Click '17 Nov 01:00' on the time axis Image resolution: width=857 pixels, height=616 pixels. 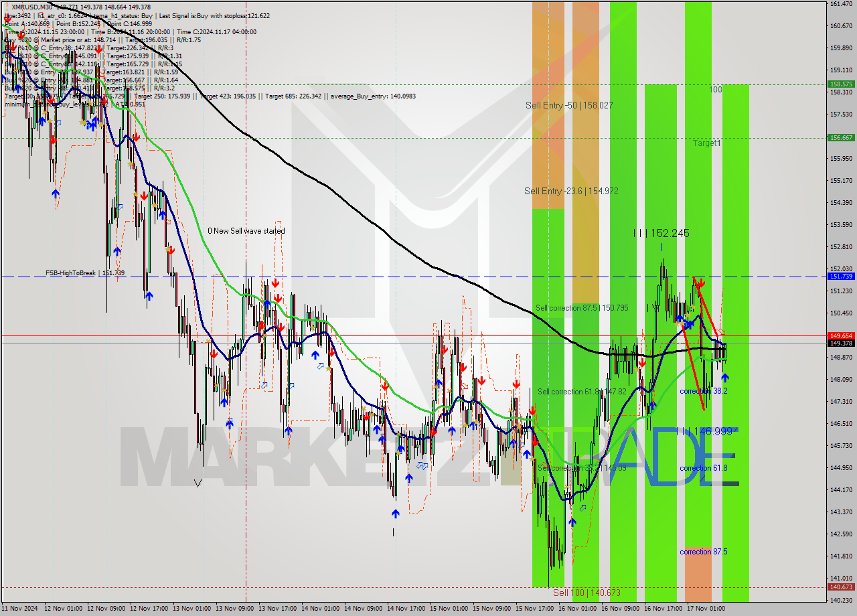pyautogui.click(x=706, y=609)
